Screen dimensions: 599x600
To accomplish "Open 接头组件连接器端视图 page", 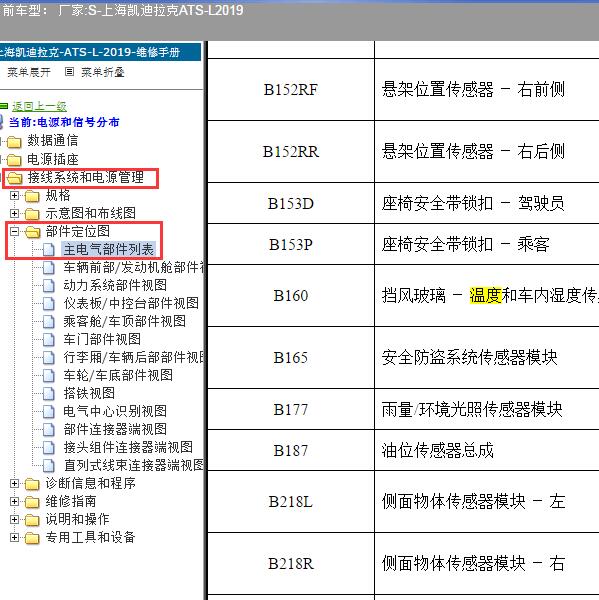I will click(x=128, y=447).
